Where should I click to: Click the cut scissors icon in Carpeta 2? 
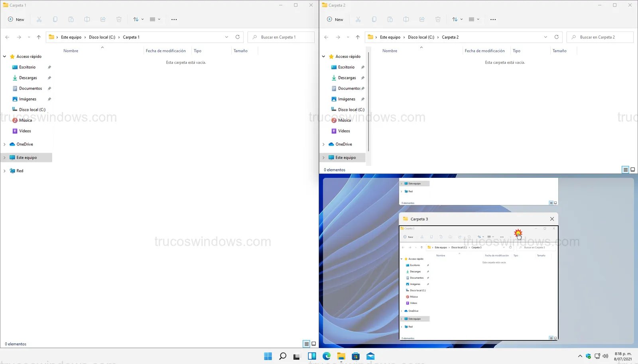coord(358,20)
